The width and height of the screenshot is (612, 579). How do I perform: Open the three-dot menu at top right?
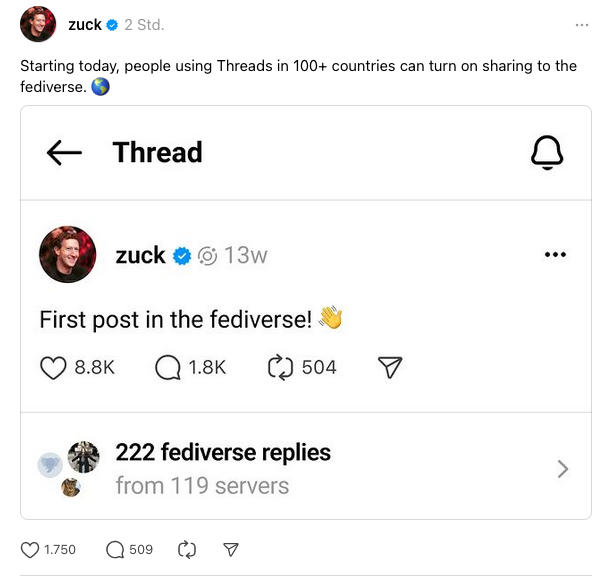pos(582,24)
